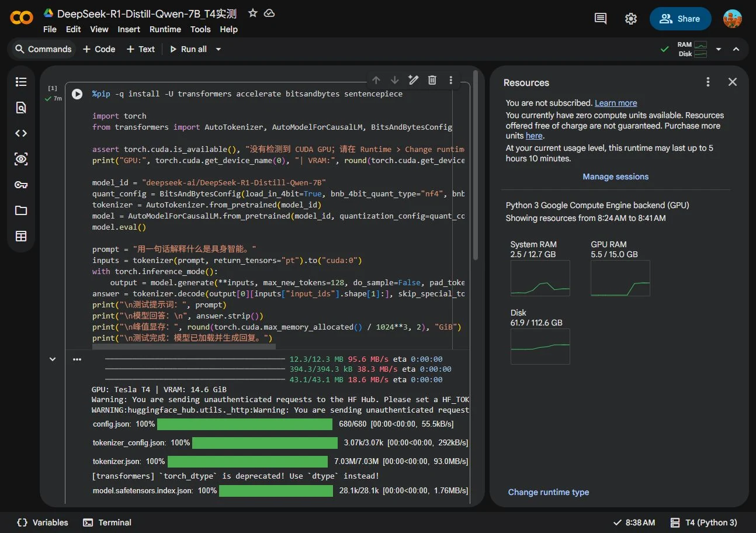Open the Terminal panel
This screenshot has width=756, height=533.
107,522
